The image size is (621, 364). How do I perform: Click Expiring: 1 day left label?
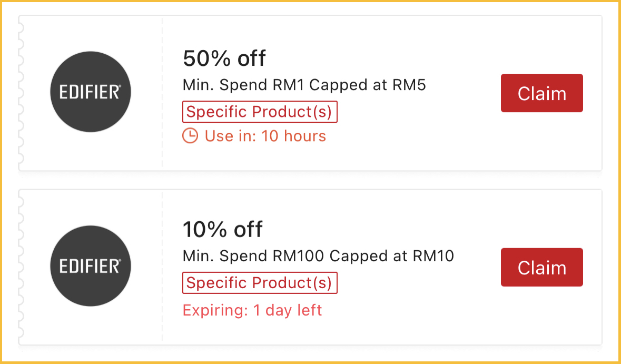[252, 310]
